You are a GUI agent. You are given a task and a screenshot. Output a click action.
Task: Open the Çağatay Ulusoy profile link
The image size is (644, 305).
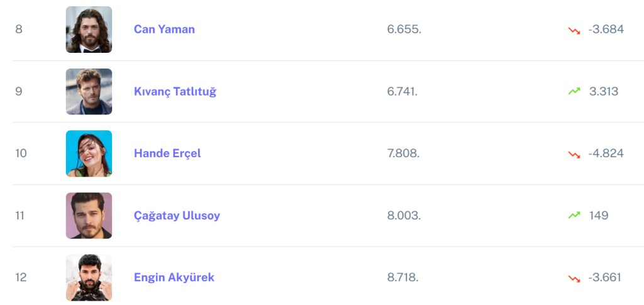click(177, 215)
